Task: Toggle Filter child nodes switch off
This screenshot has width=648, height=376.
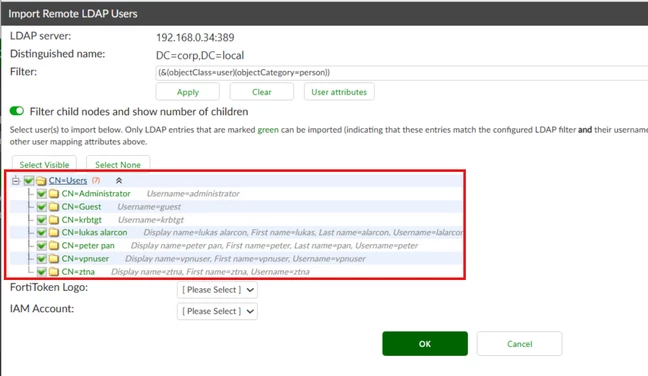Action: 17,111
